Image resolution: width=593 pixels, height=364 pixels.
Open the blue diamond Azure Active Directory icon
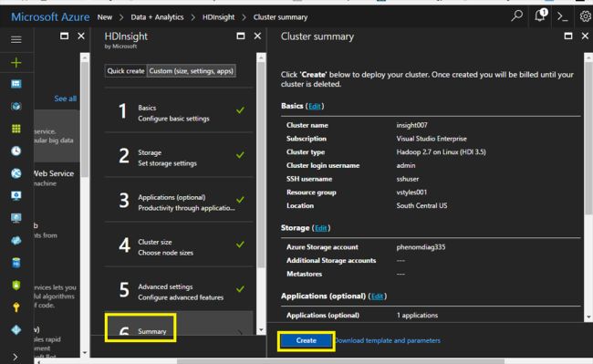coord(16,329)
